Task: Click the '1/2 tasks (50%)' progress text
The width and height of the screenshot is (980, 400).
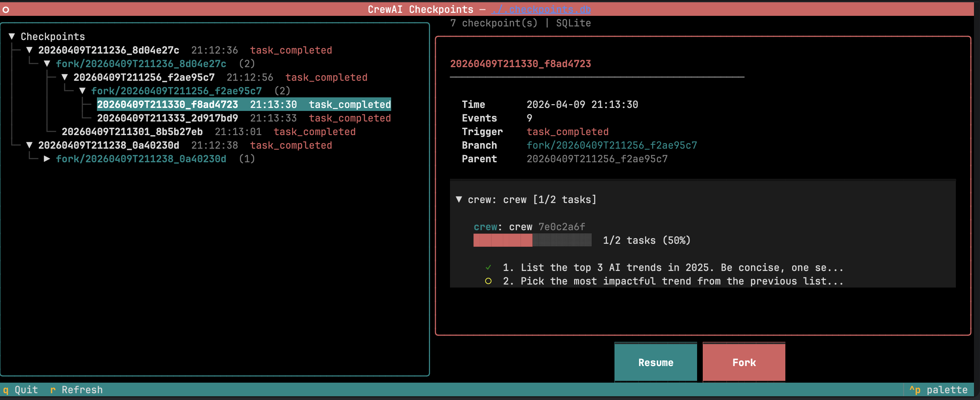Action: click(647, 240)
